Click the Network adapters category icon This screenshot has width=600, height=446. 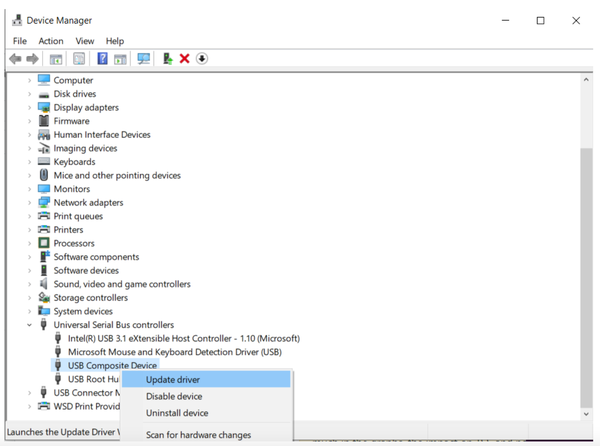pos(44,202)
